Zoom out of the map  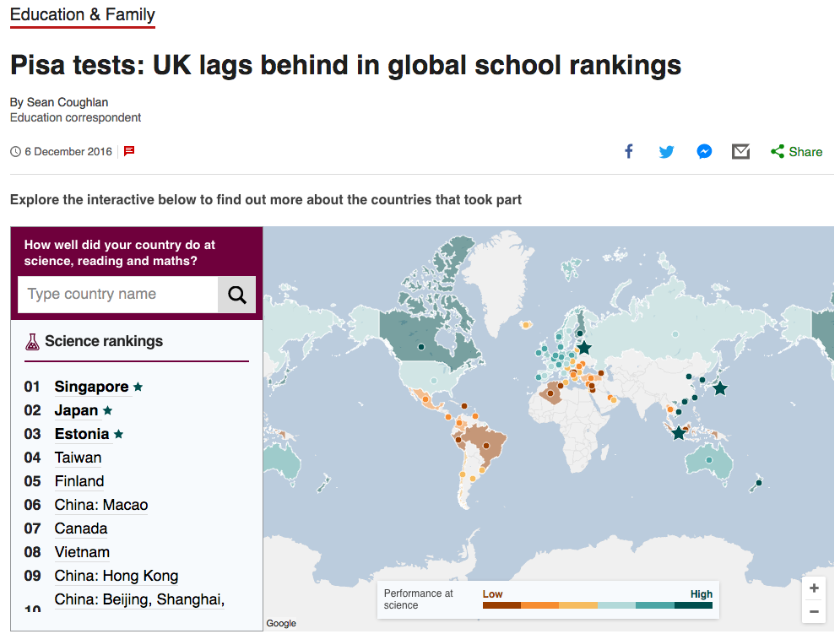814,612
